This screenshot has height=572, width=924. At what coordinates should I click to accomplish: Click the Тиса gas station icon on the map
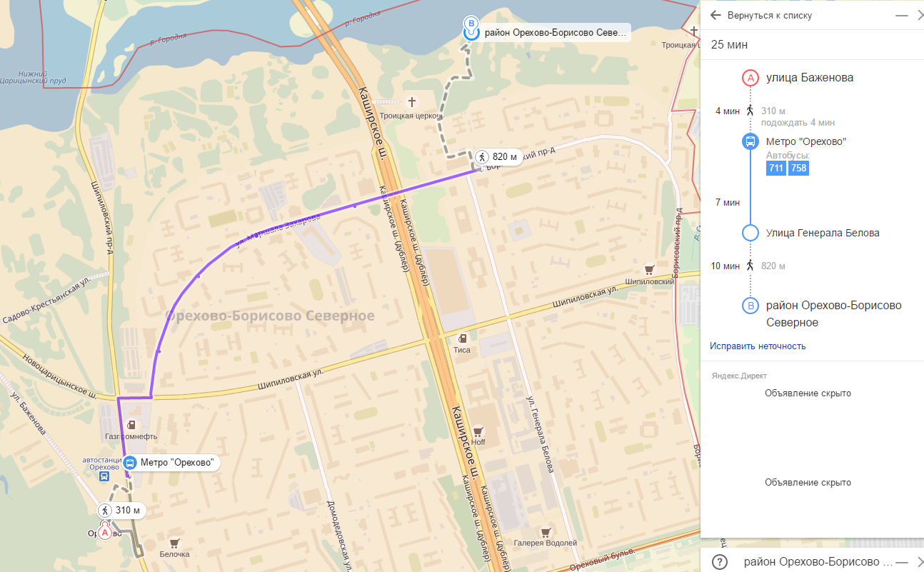463,338
